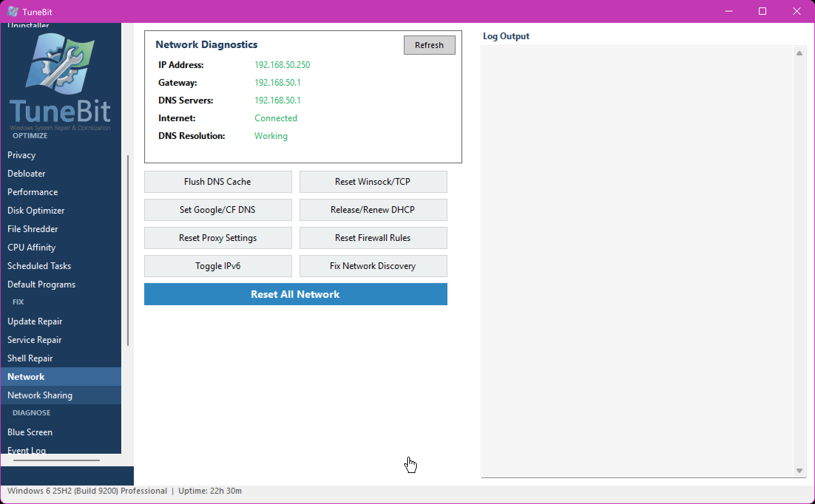Go to Performance in sidebar

tap(61, 192)
